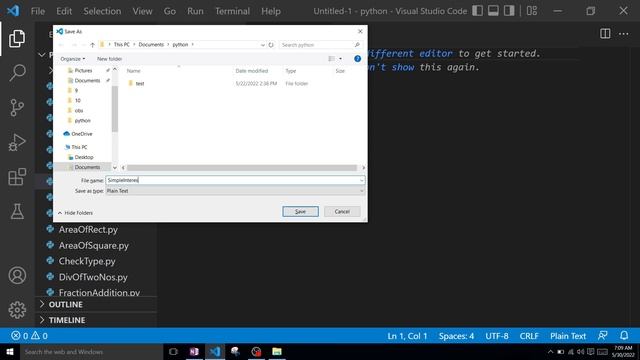Click the Search python box
The width and height of the screenshot is (640, 360).
[x=321, y=44]
